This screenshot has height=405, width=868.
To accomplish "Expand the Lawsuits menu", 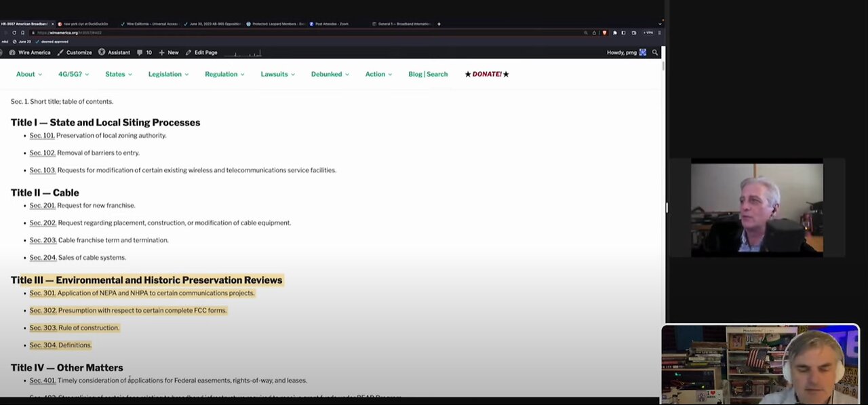I will (277, 74).
